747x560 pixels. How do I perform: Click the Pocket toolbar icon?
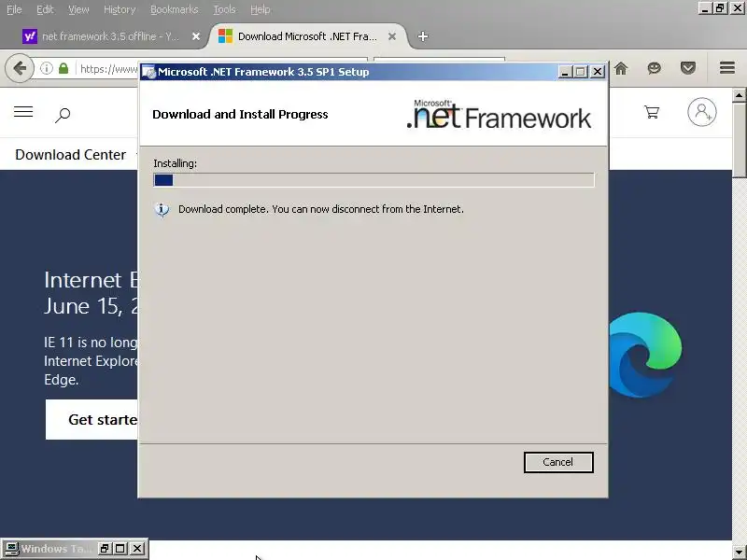[688, 68]
